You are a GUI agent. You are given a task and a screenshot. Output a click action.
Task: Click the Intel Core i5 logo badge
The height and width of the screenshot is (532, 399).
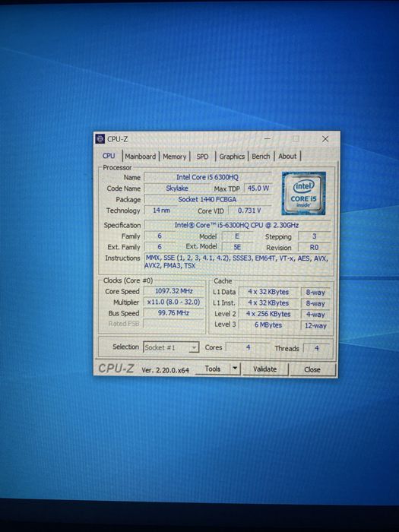304,193
